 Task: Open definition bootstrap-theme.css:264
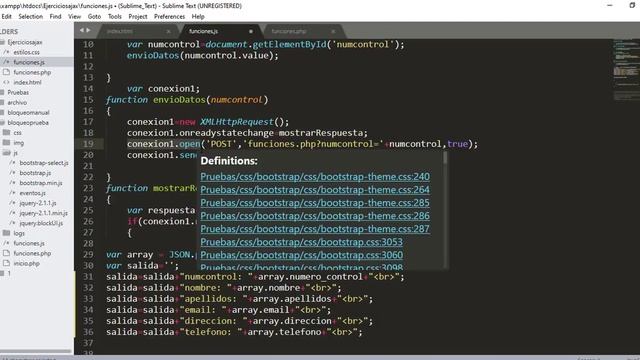[315, 190]
